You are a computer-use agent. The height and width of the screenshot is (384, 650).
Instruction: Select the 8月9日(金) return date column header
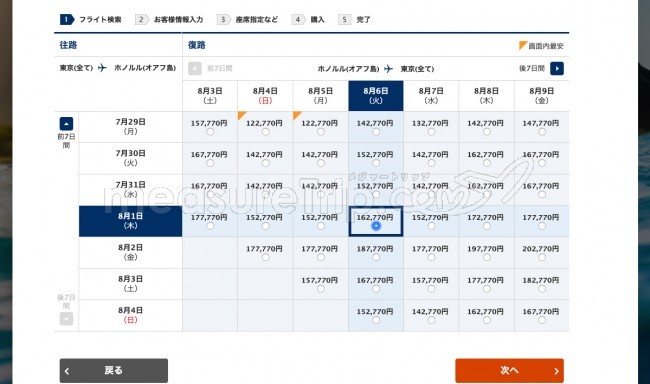coord(541,96)
